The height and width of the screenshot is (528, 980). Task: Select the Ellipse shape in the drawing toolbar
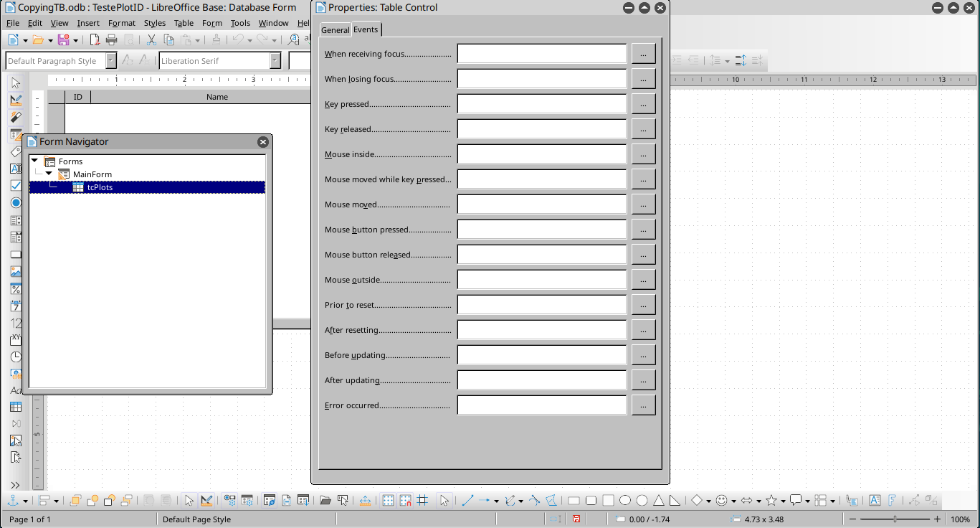coord(625,500)
